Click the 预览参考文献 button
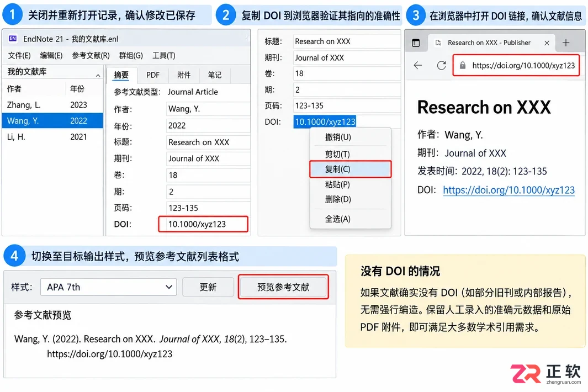The height and width of the screenshot is (392, 588). [x=283, y=287]
